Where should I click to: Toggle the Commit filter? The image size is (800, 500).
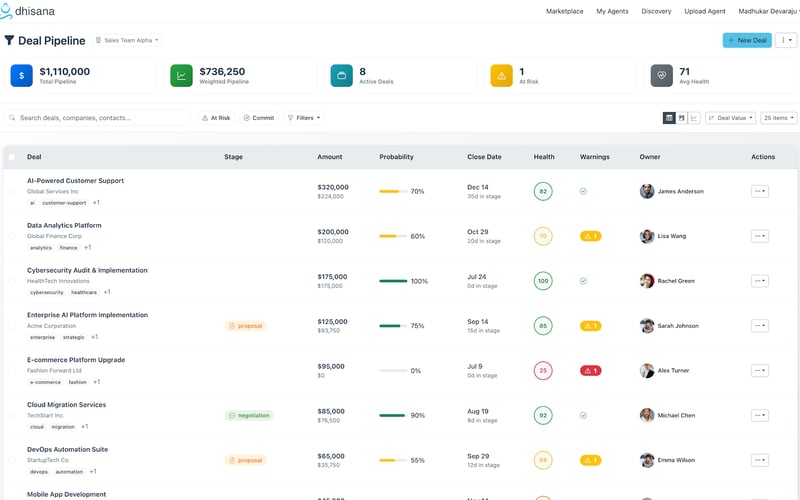pyautogui.click(x=259, y=118)
